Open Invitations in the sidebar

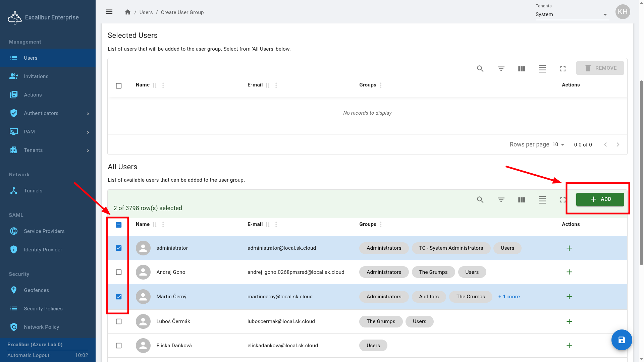[36, 76]
